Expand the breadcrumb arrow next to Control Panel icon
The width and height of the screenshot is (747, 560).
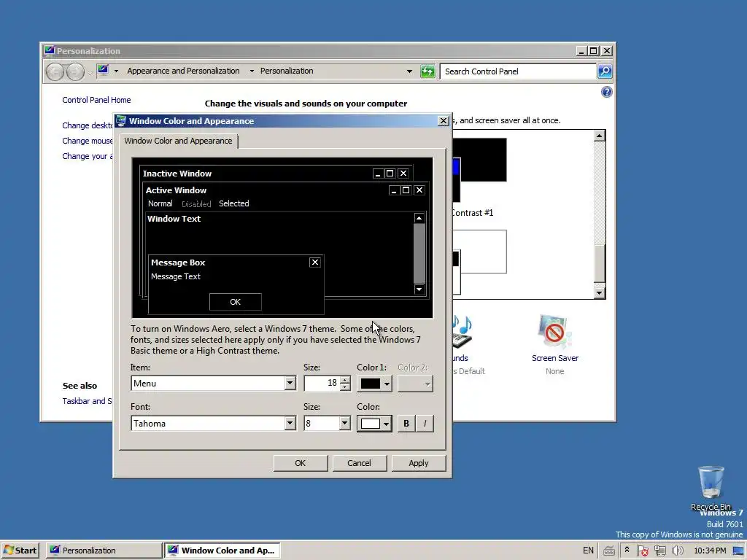(x=116, y=71)
